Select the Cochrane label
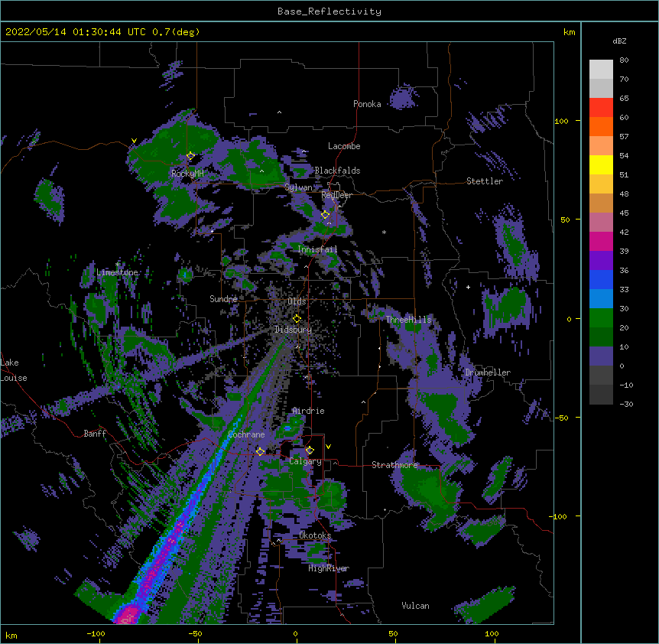 [x=246, y=434]
